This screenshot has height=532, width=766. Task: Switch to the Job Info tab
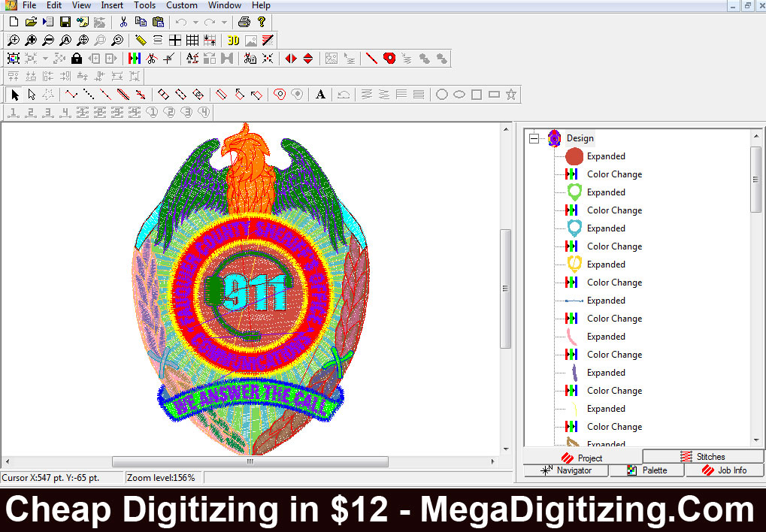pyautogui.click(x=725, y=470)
